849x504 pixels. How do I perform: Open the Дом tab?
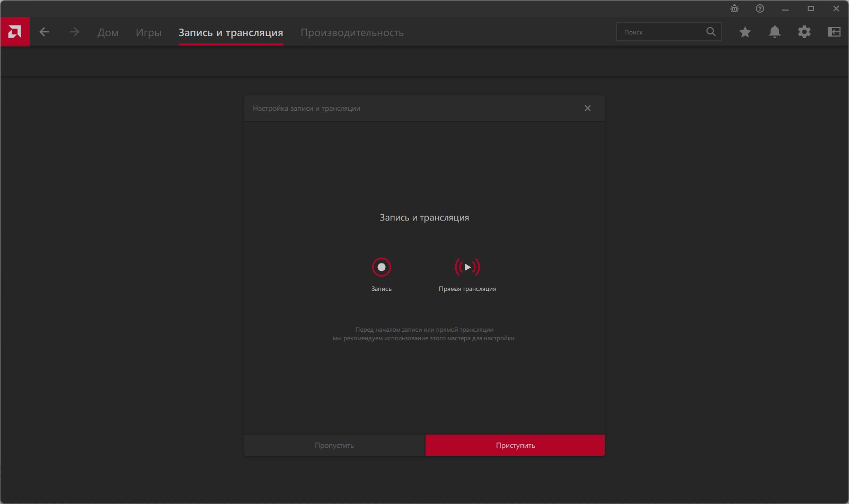point(108,32)
